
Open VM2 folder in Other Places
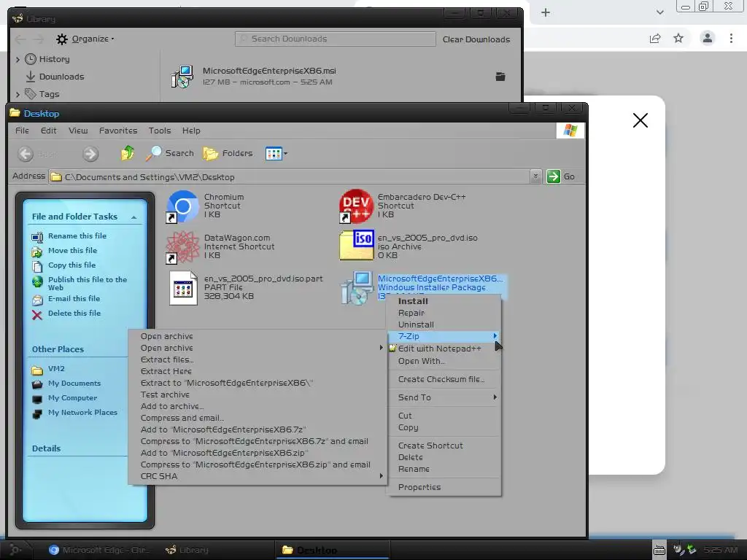(x=56, y=368)
